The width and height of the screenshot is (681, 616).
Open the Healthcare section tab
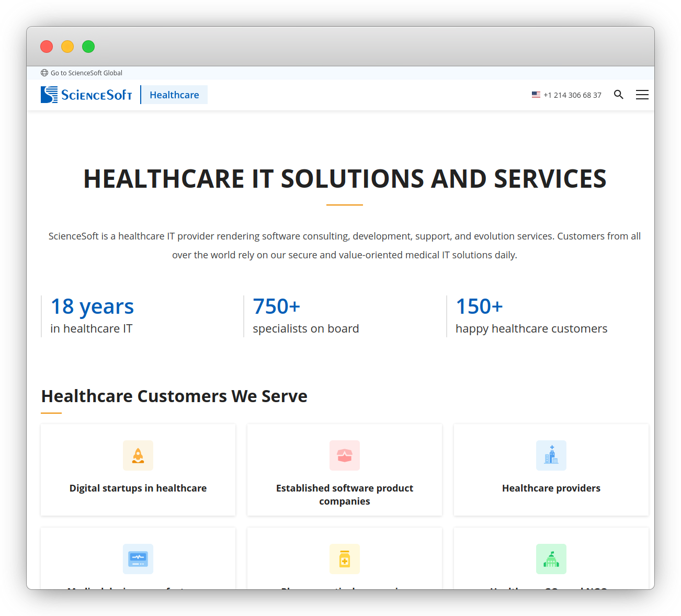coord(174,95)
